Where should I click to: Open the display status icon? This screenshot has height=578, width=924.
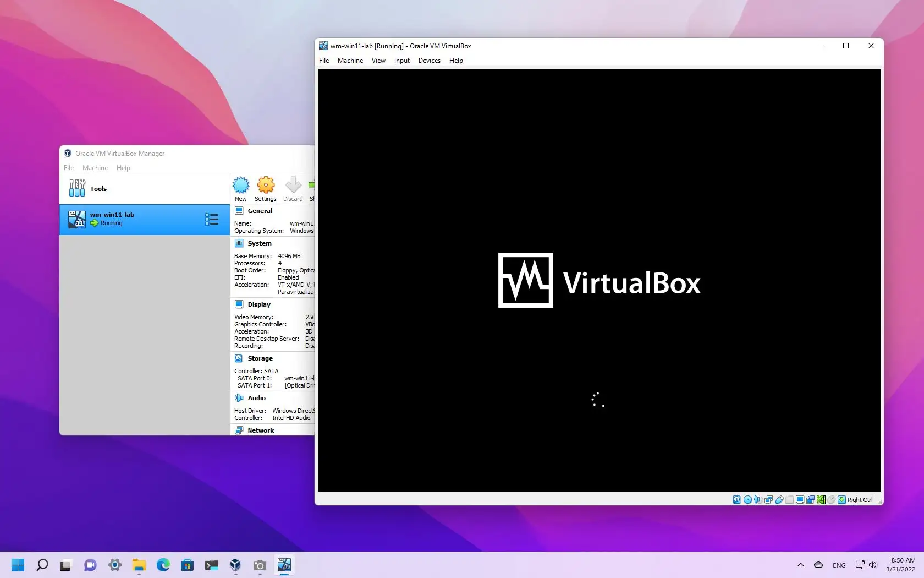pyautogui.click(x=800, y=500)
